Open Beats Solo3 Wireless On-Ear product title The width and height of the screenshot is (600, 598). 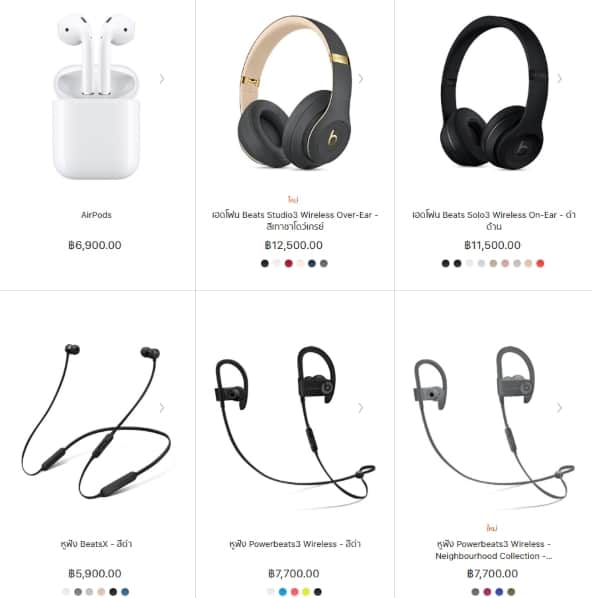click(x=494, y=220)
